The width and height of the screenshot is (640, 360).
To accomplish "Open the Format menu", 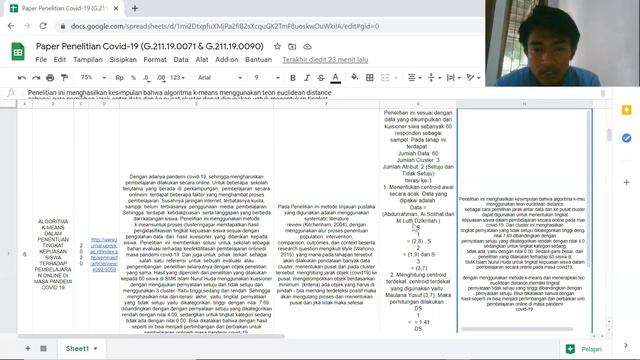I will (x=155, y=60).
